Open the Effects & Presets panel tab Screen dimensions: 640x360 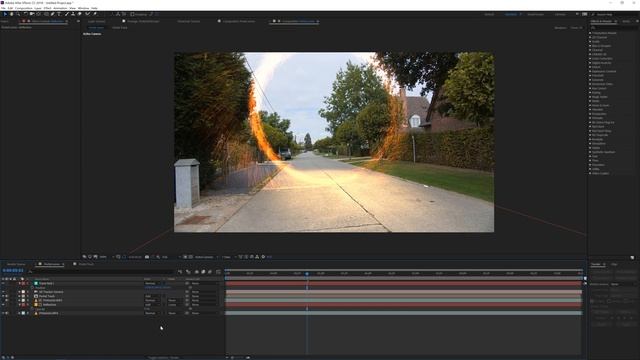click(602, 21)
